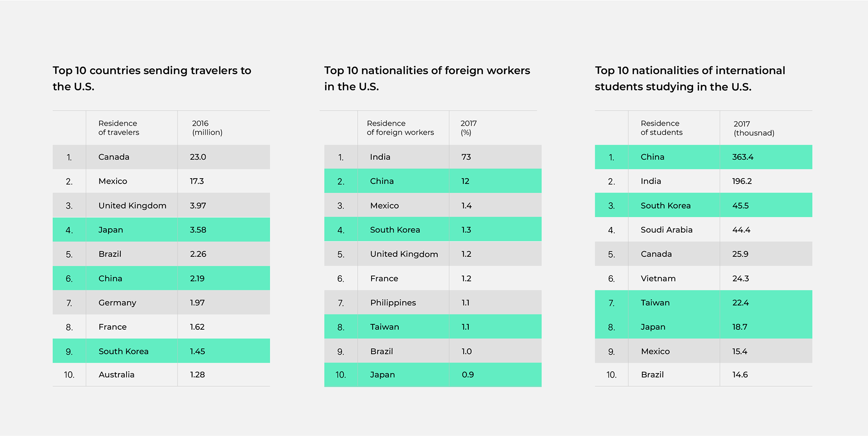
Task: Click the highlighted China 12 workers row
Action: tap(433, 181)
